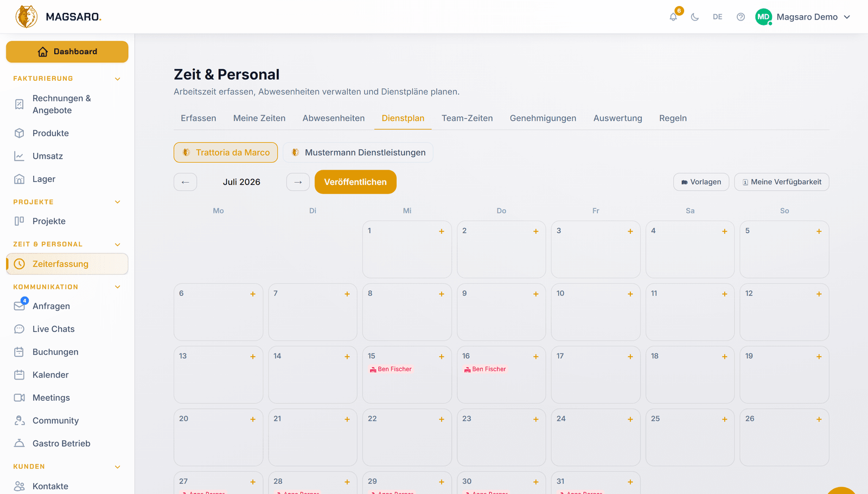Click the Umsatz chart icon
868x494 pixels.
click(20, 156)
